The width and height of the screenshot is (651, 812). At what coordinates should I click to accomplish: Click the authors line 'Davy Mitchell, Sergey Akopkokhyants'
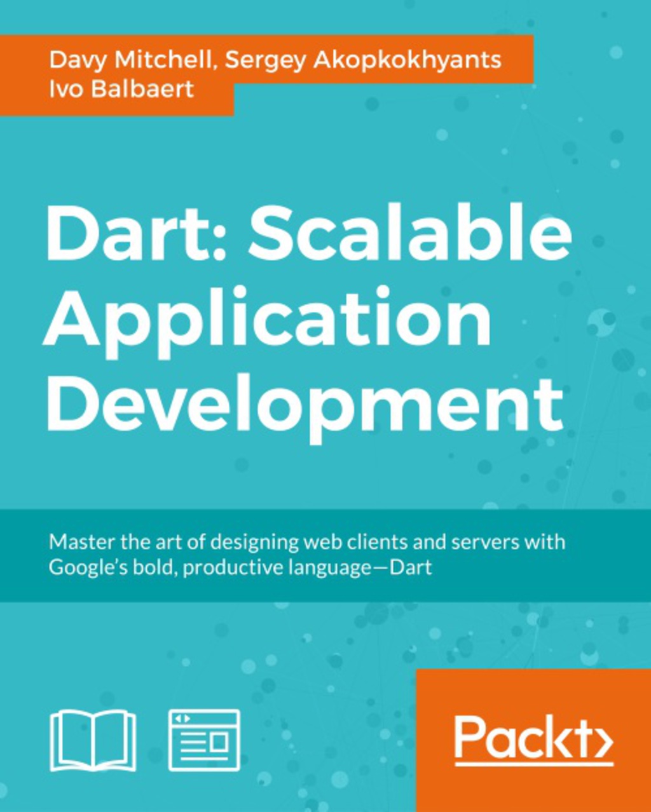click(275, 60)
